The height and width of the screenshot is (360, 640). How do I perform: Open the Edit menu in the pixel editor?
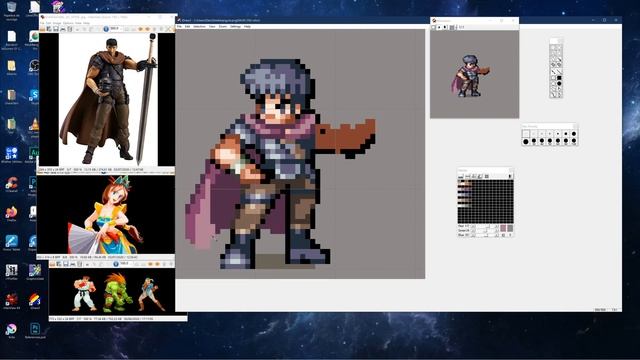point(187,27)
